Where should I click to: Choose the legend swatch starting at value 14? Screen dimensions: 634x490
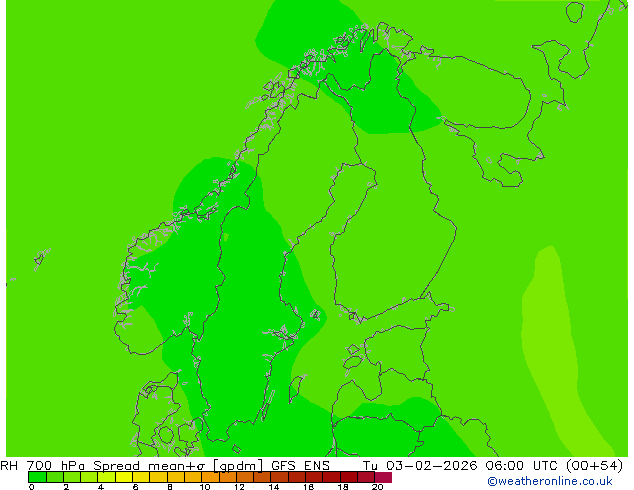point(280,477)
